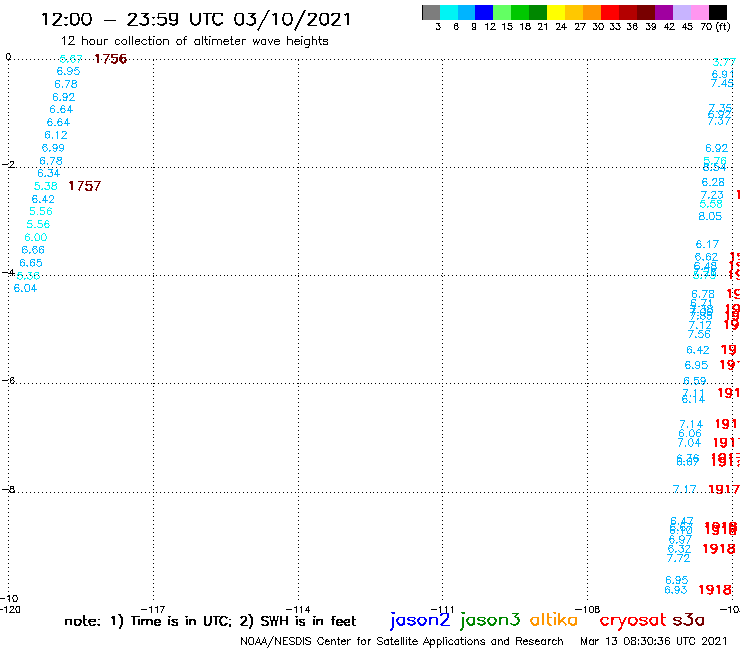This screenshot has width=740, height=650.
Task: Select the yellow swatch in the legend
Action: (x=556, y=12)
